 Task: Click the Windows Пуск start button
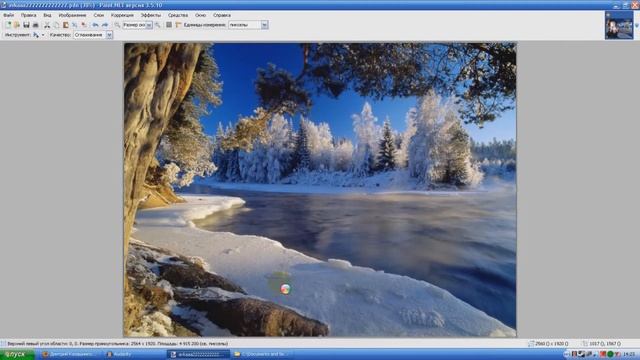click(17, 354)
